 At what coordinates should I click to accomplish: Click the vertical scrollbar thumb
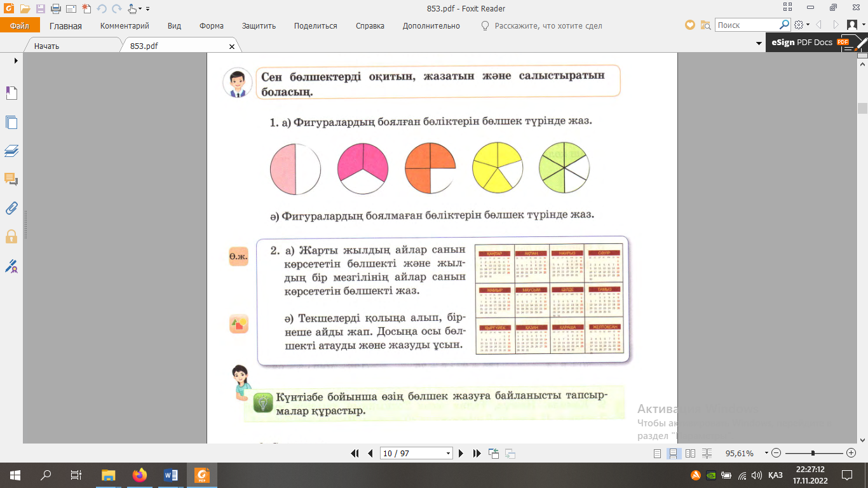coord(862,108)
